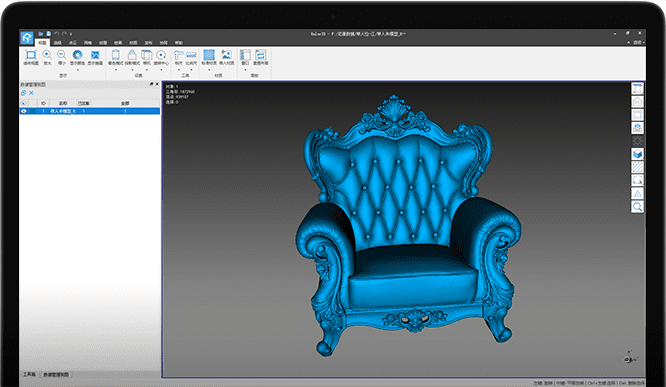The image size is (666, 387).
Task: Click the undo arrow in quick access bar
Action: (x=56, y=34)
